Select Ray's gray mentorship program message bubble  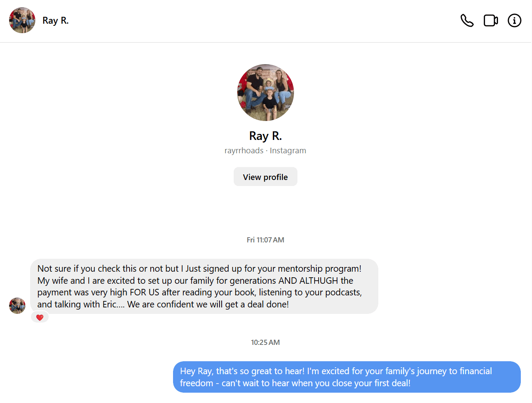[x=204, y=286]
